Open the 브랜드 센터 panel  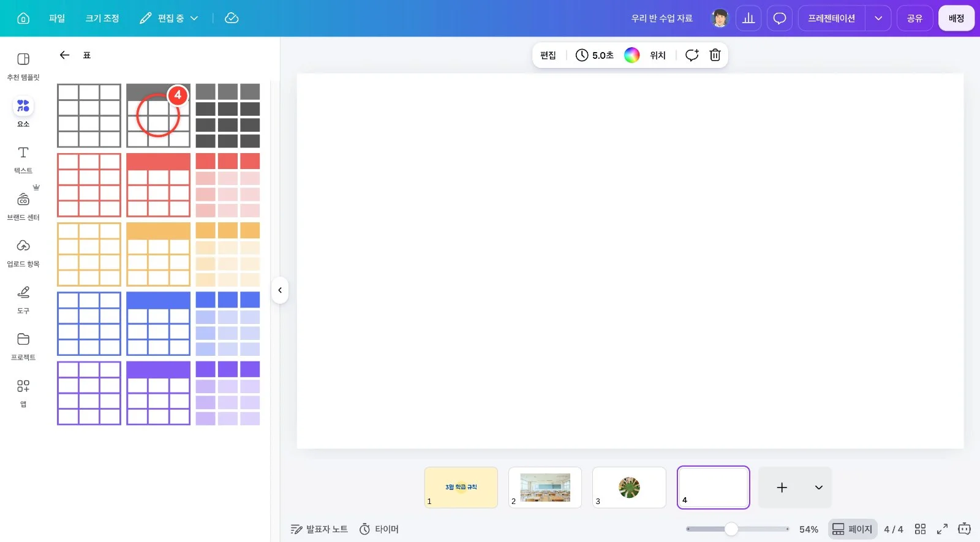23,206
